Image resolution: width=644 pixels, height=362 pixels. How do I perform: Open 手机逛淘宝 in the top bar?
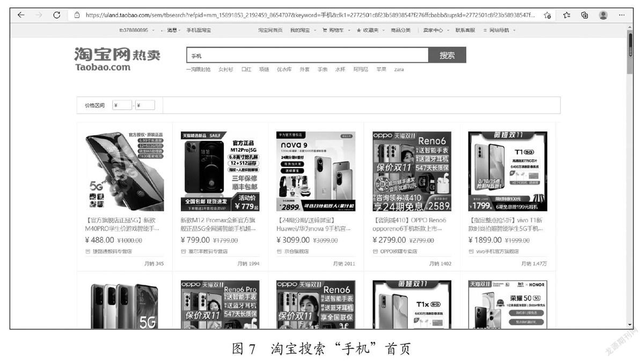coord(199,30)
